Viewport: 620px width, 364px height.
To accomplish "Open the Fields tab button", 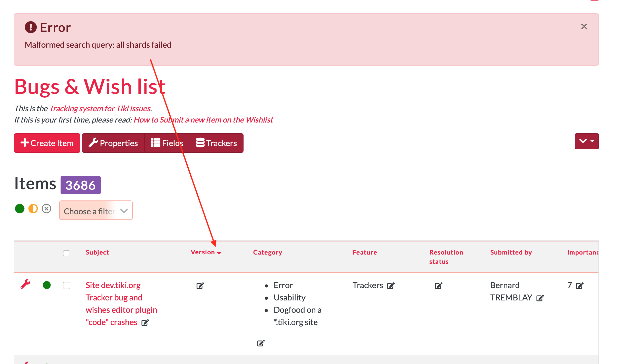I will (x=167, y=143).
